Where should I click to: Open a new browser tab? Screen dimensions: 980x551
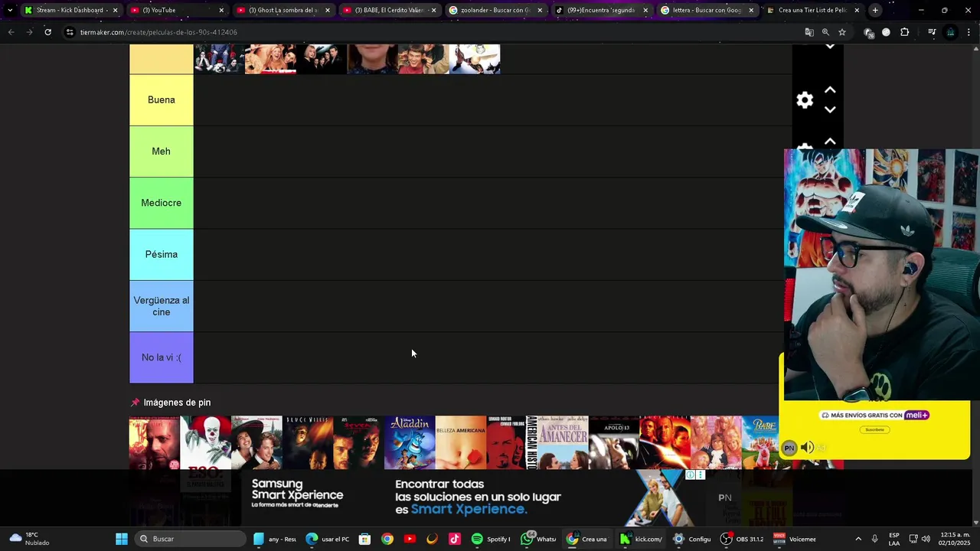point(875,10)
